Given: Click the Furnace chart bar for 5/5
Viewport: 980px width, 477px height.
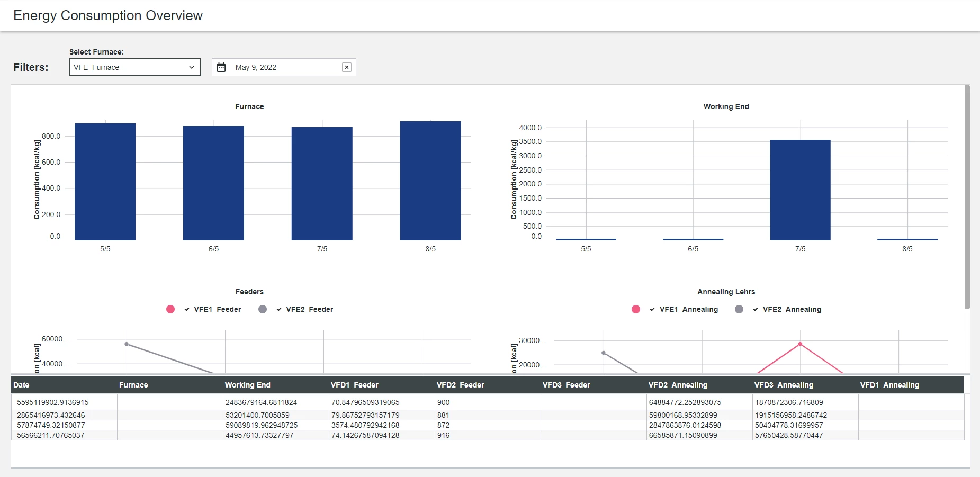Looking at the screenshot, I should pyautogui.click(x=105, y=182).
